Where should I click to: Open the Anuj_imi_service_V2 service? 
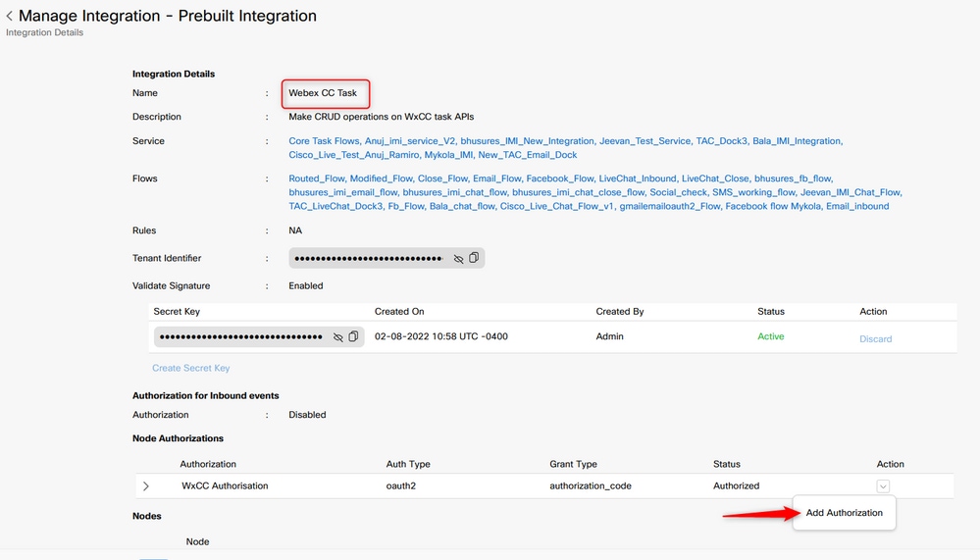point(410,141)
